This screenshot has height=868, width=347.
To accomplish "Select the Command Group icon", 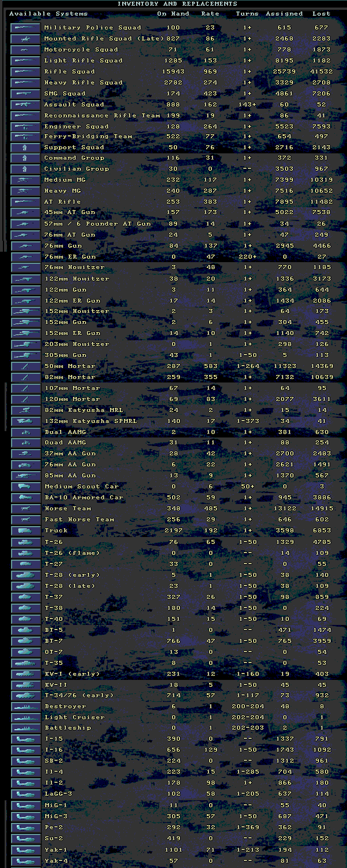I will [x=25, y=158].
